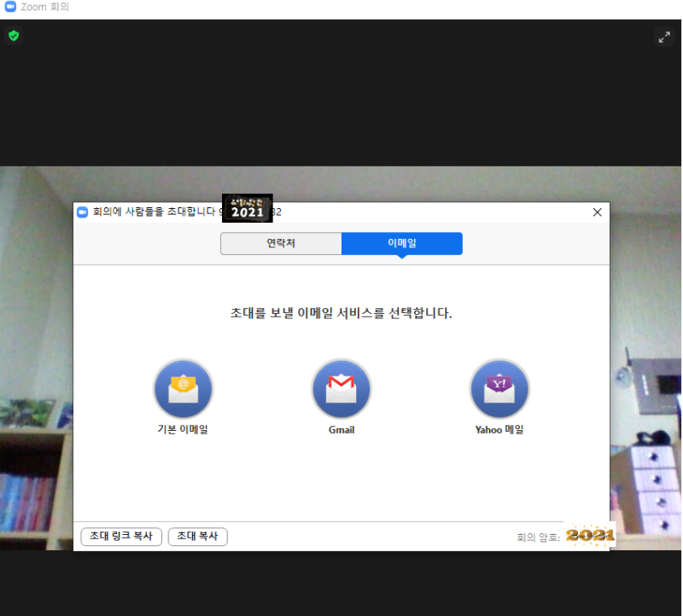Image resolution: width=683 pixels, height=616 pixels.
Task: Click the Yahoo 메일 label
Action: (x=499, y=430)
